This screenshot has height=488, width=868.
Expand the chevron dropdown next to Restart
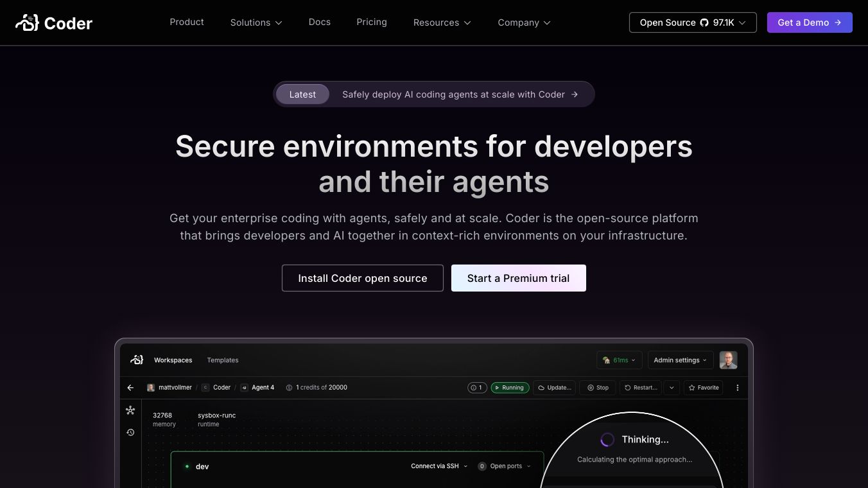point(672,388)
